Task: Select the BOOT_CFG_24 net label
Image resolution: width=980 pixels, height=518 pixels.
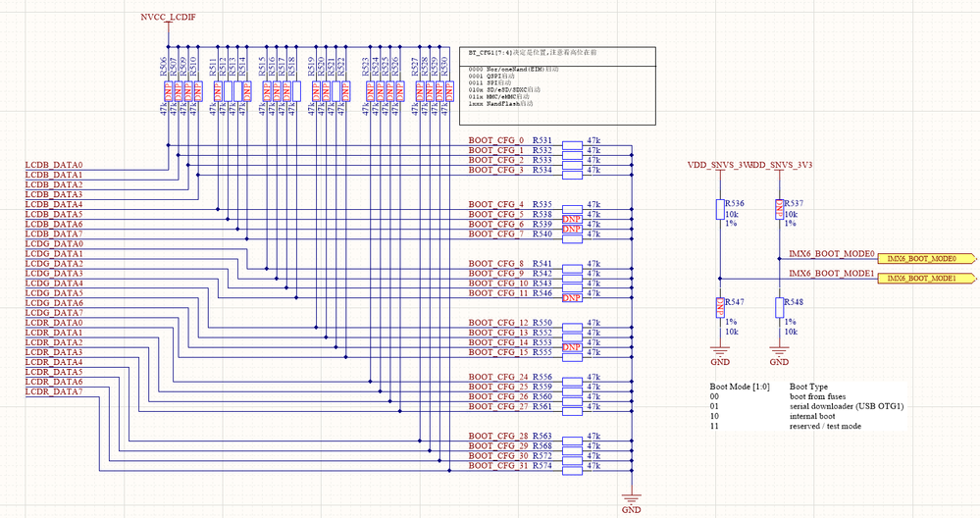Action: click(498, 377)
